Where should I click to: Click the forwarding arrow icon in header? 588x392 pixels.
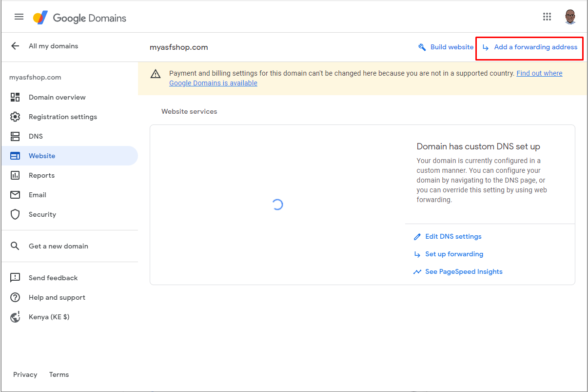(x=486, y=47)
